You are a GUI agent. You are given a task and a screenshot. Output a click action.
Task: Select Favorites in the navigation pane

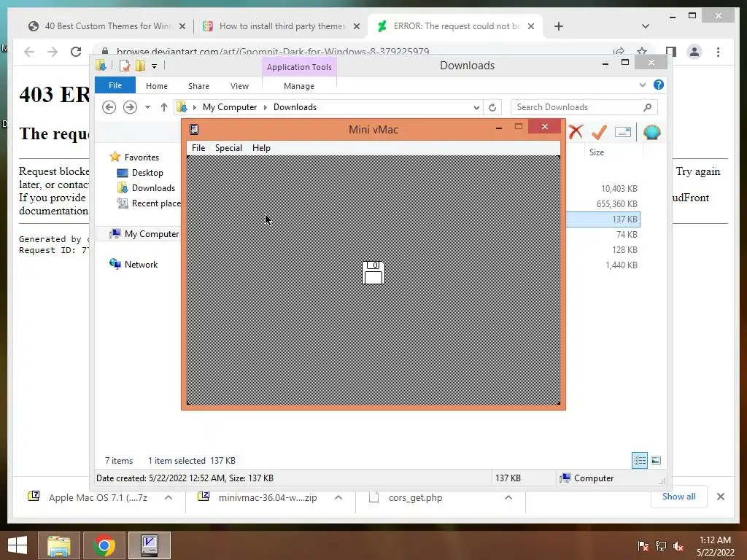[x=141, y=157]
